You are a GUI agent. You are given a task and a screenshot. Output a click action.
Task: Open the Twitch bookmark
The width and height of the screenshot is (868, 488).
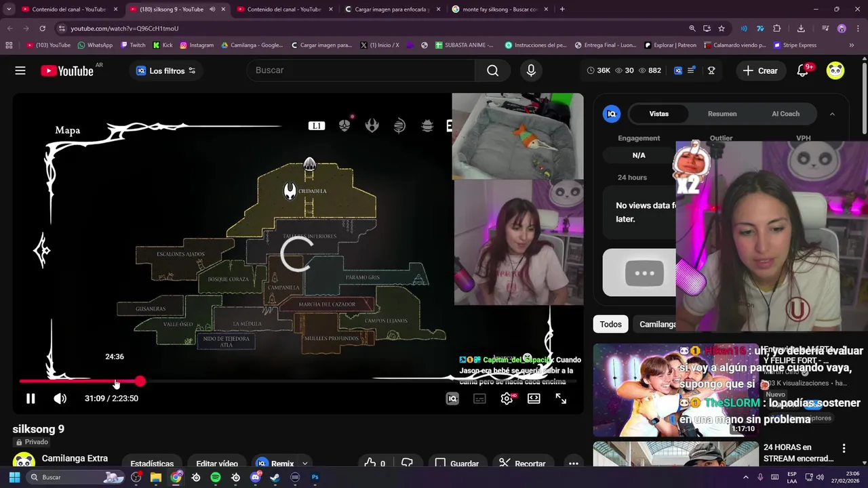(133, 45)
